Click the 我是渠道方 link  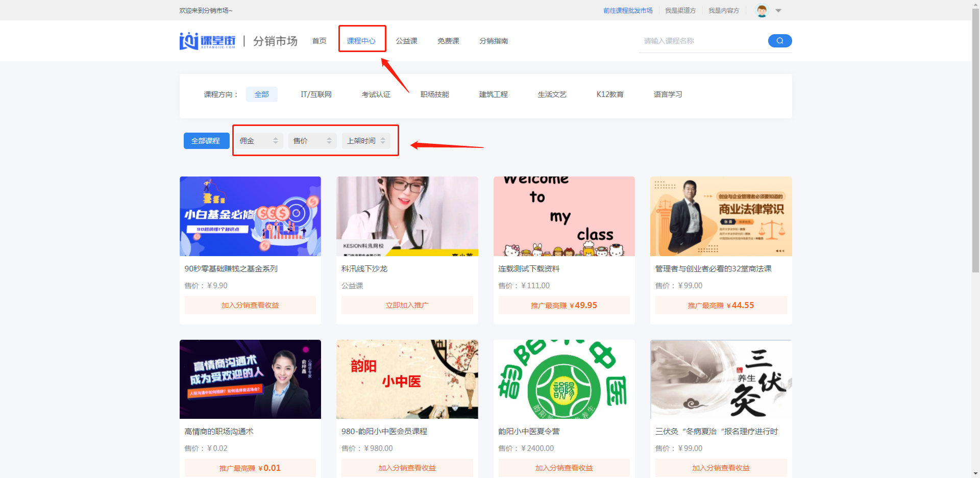coord(680,11)
